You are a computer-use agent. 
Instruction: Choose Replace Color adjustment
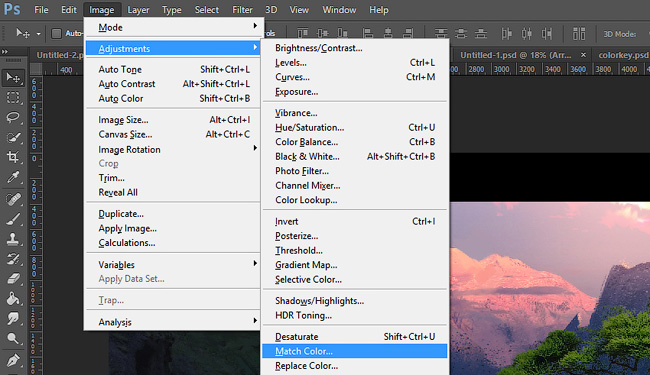point(354,365)
